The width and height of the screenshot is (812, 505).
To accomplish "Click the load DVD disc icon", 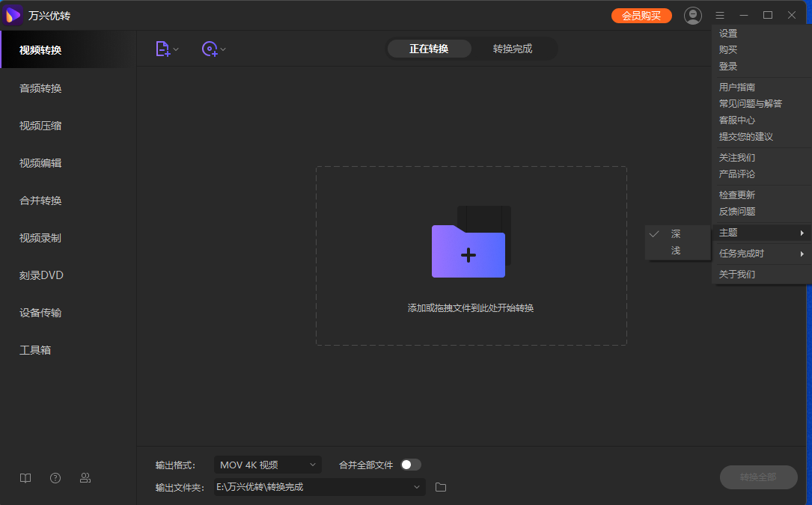I will coord(210,49).
